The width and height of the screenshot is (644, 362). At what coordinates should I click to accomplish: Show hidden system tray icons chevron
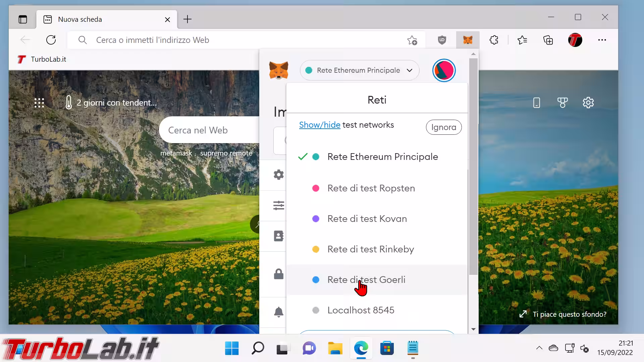point(539,348)
